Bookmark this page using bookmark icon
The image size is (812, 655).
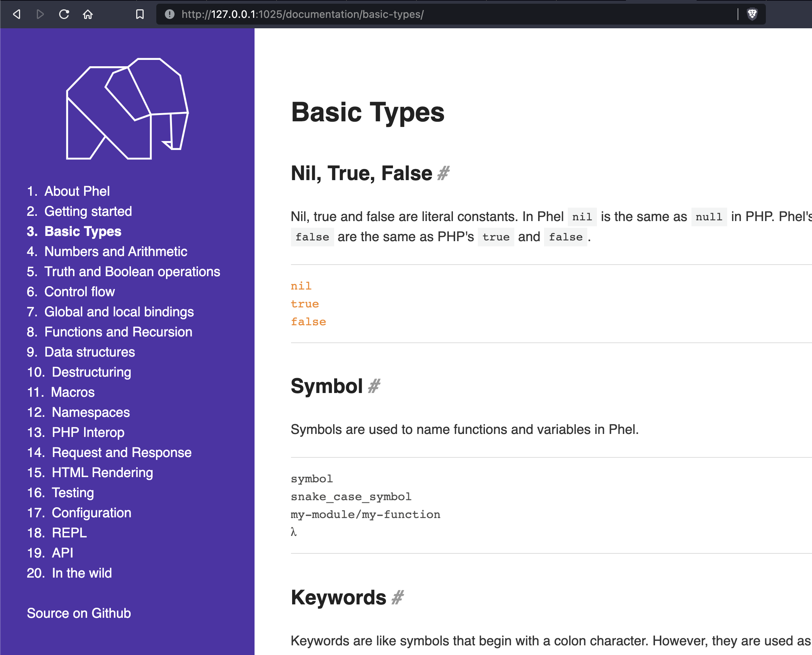140,15
